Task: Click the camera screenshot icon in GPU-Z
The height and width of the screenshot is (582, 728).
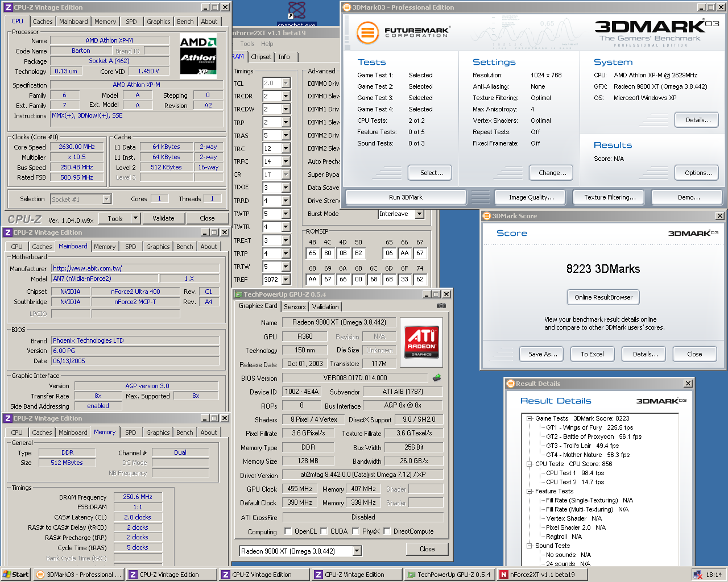Action: 441,306
